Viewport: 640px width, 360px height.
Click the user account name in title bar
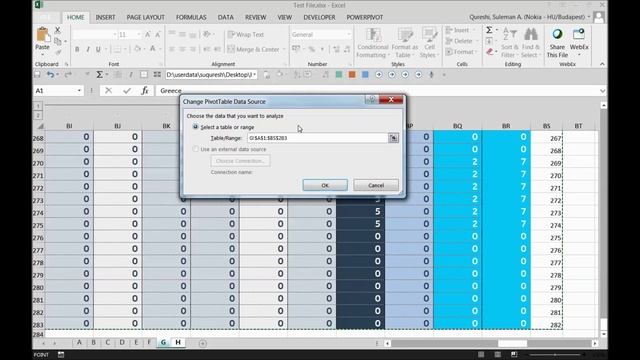tap(527, 17)
